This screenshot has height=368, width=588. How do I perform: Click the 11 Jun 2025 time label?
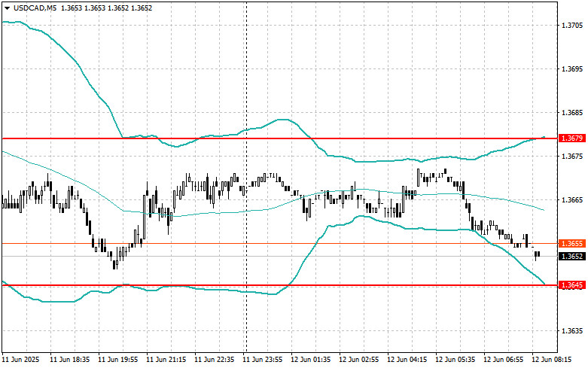pyautogui.click(x=20, y=360)
